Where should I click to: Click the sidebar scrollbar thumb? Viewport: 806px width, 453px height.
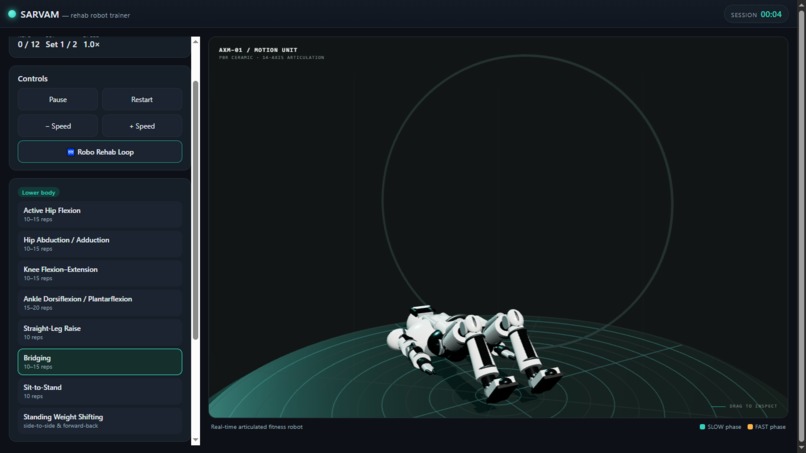[x=195, y=210]
